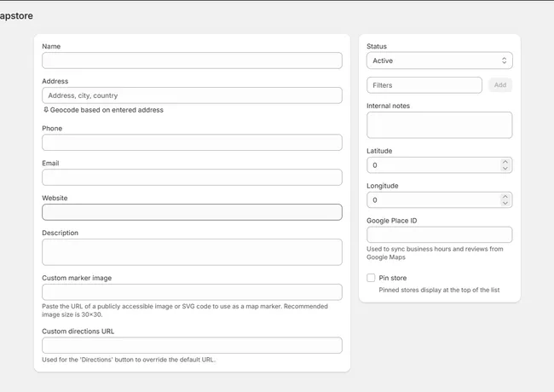The height and width of the screenshot is (392, 554).
Task: Decrease Latitude with down arrow
Action: coord(505,169)
